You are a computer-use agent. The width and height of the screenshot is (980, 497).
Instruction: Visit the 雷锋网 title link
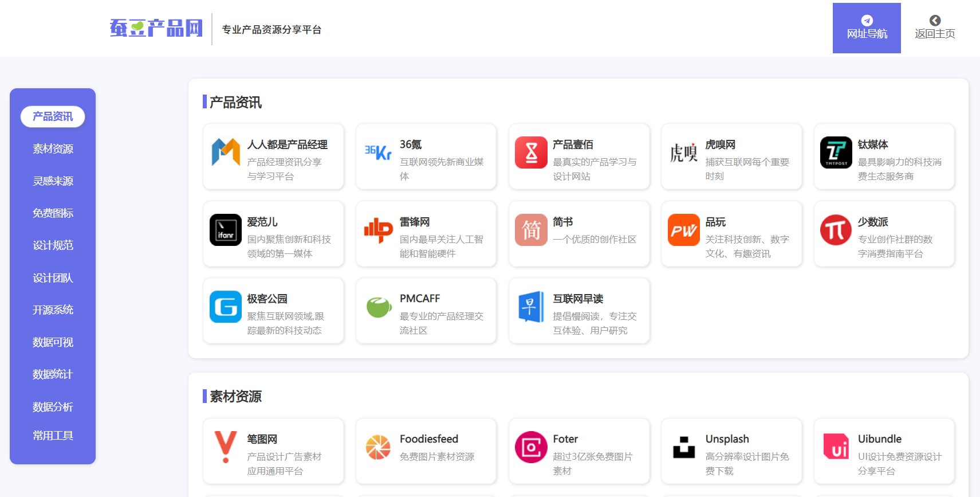(x=415, y=222)
